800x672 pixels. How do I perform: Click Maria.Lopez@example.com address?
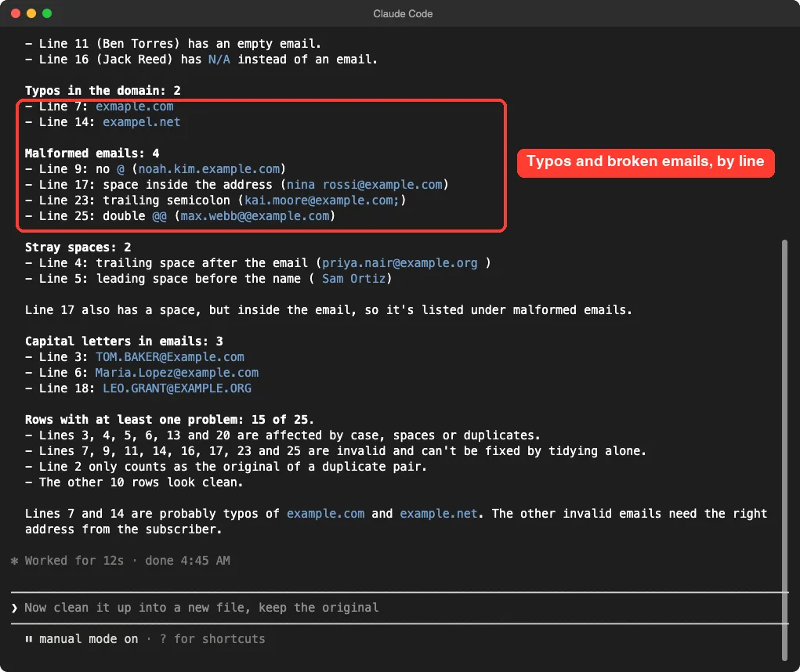click(177, 373)
